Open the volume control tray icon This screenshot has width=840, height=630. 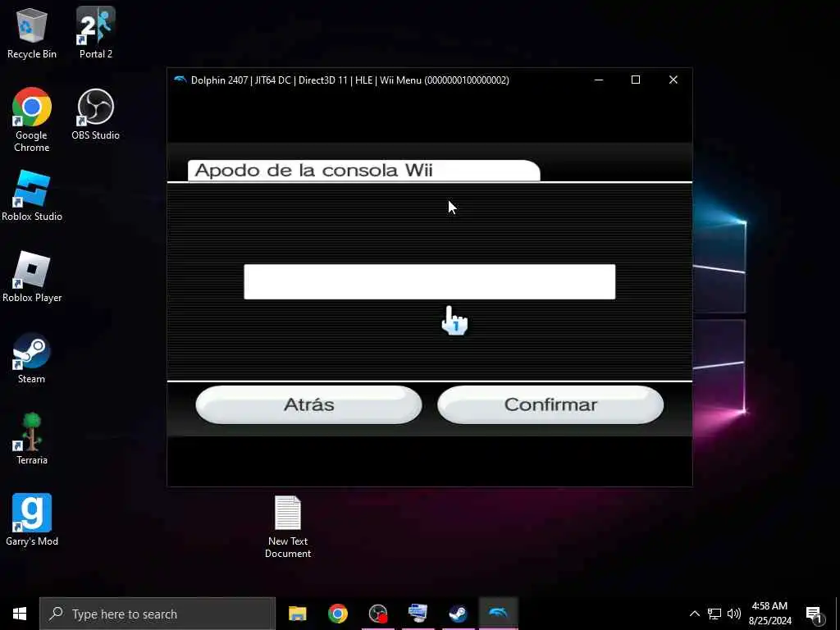pyautogui.click(x=734, y=614)
